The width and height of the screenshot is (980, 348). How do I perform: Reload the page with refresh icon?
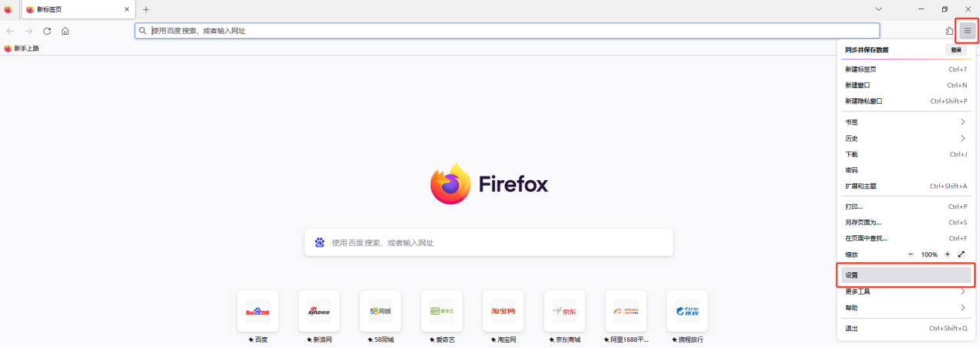point(47,31)
